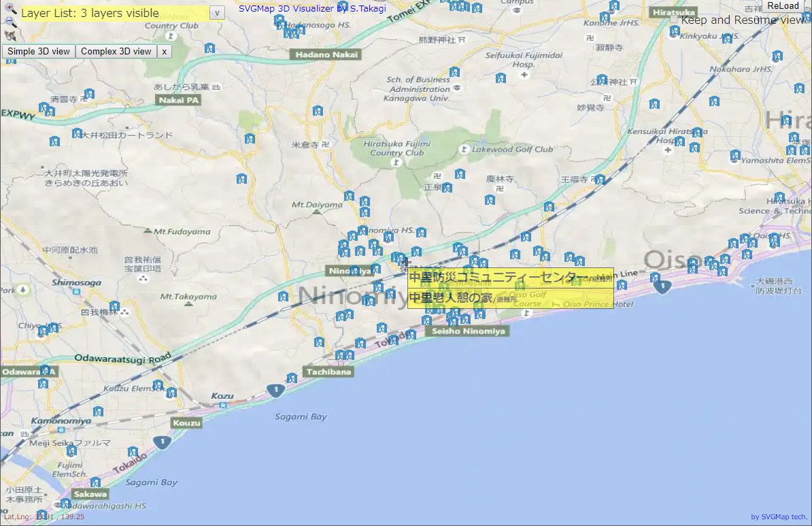The height and width of the screenshot is (526, 812).
Task: Enable the Keep and Resume view checkbox
Action: (674, 19)
